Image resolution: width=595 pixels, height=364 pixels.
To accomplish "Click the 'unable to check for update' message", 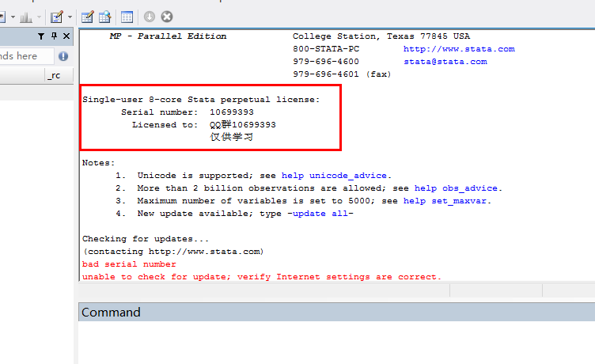I will (x=262, y=277).
